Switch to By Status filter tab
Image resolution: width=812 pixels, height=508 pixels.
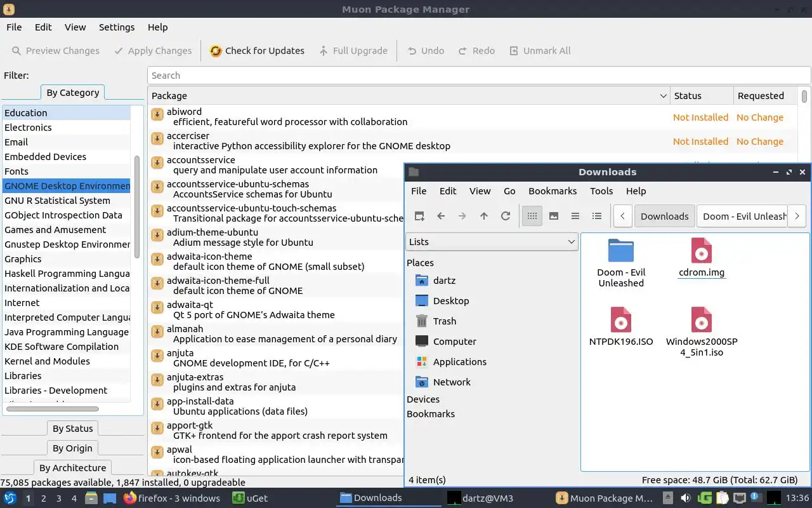tap(73, 429)
